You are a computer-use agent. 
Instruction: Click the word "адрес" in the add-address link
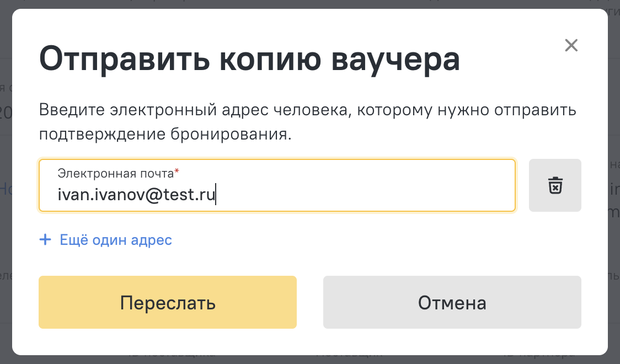152,240
